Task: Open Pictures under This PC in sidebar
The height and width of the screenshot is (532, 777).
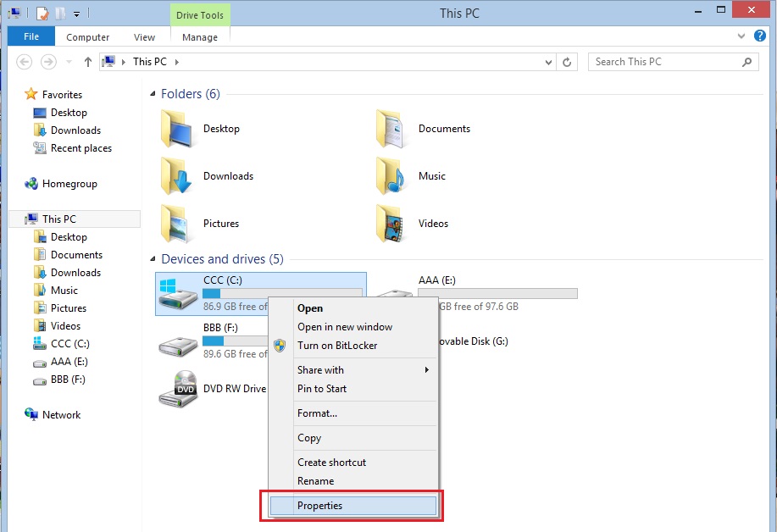Action: (69, 308)
